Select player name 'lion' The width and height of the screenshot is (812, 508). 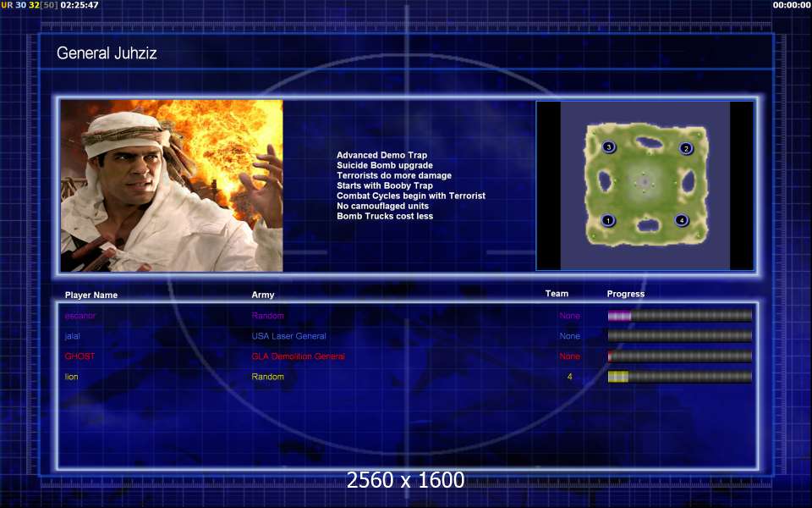click(x=71, y=377)
